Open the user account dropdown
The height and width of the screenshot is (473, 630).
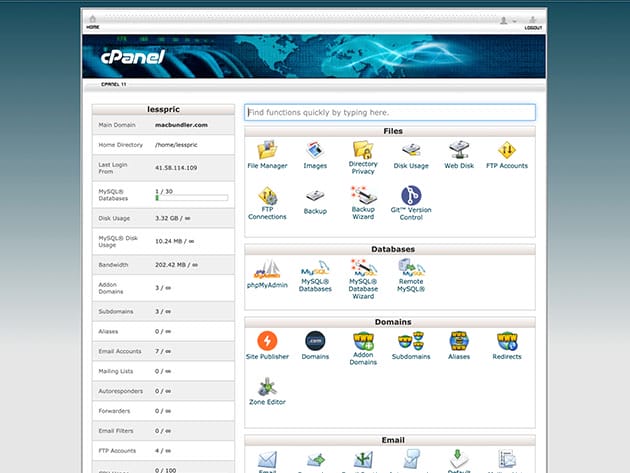click(508, 20)
